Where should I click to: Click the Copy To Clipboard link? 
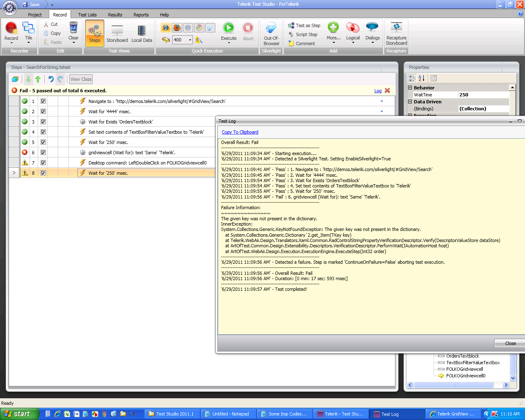point(240,132)
